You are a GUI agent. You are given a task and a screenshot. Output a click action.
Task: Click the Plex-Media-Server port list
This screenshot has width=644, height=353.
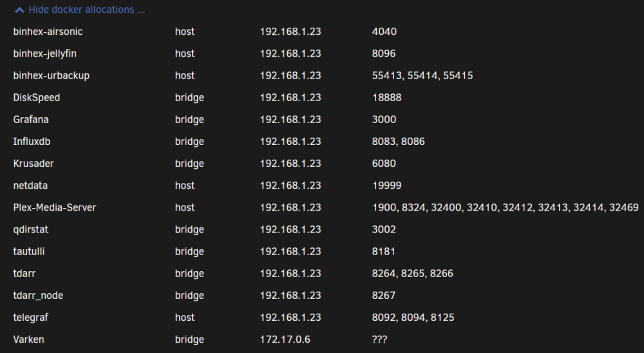tap(505, 207)
